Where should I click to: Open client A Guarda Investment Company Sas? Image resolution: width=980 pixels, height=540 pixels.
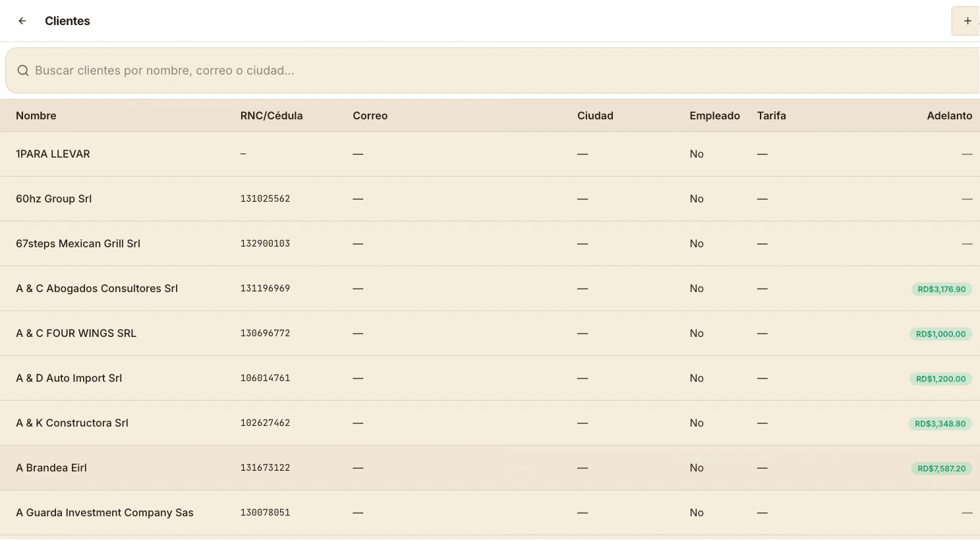point(105,512)
